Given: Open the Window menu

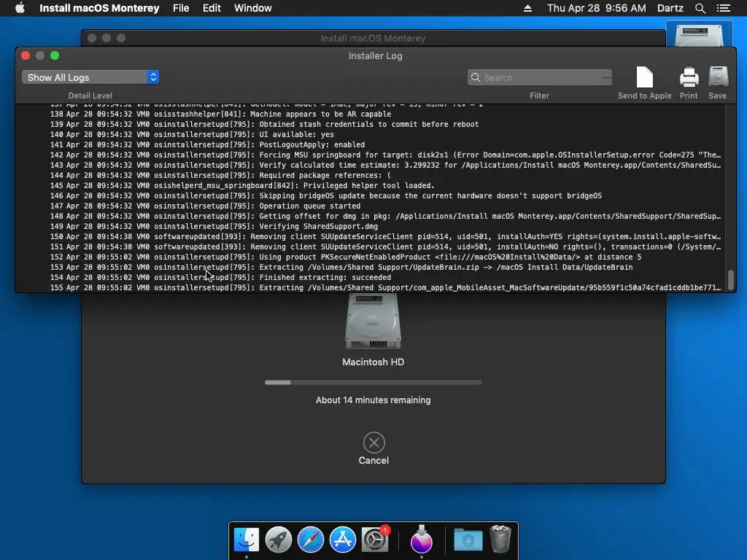Looking at the screenshot, I should (x=253, y=8).
